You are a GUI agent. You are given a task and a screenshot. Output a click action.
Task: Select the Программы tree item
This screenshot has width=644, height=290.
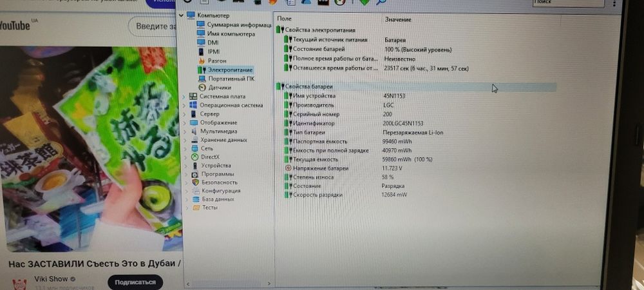(x=213, y=174)
